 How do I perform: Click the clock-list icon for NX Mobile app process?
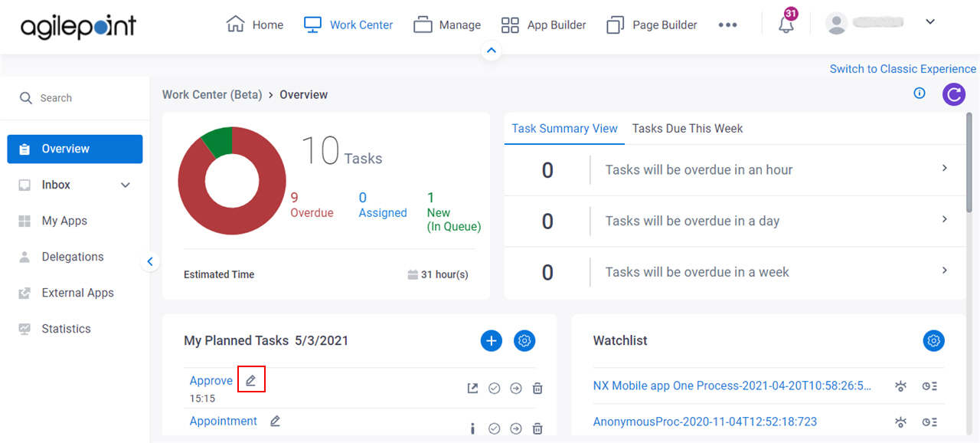(929, 386)
